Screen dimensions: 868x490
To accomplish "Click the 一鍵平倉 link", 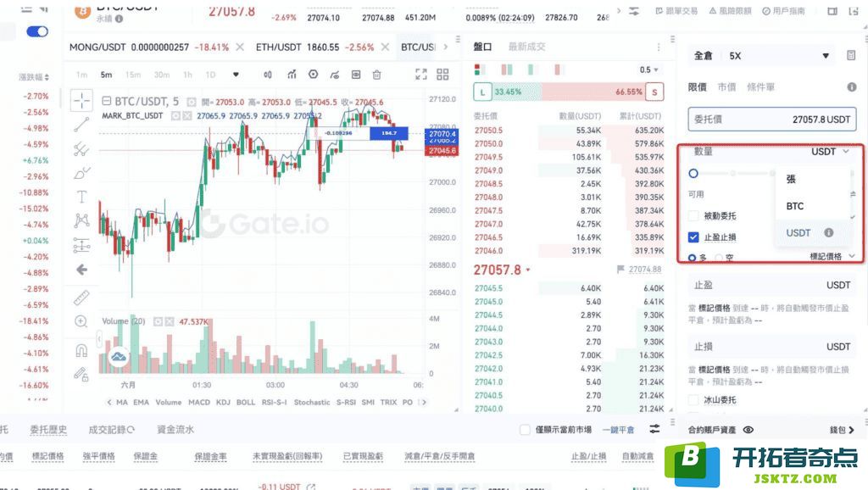I will point(618,430).
